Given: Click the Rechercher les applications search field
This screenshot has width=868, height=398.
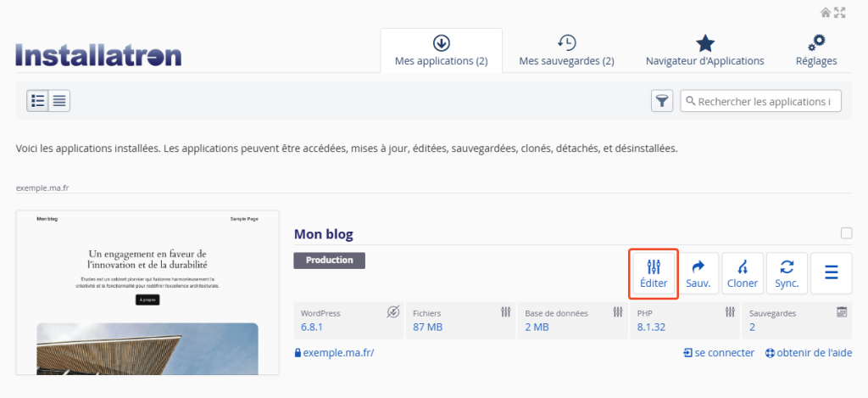Looking at the screenshot, I should (x=764, y=101).
